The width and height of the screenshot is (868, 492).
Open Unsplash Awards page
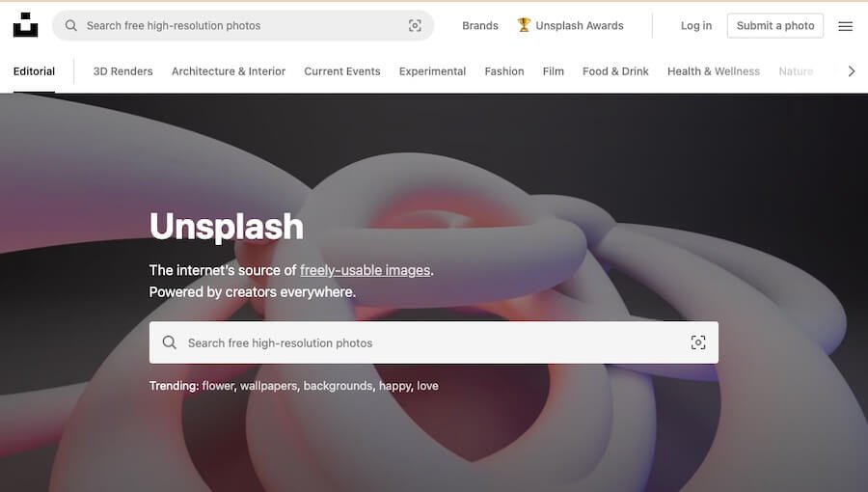(x=580, y=25)
